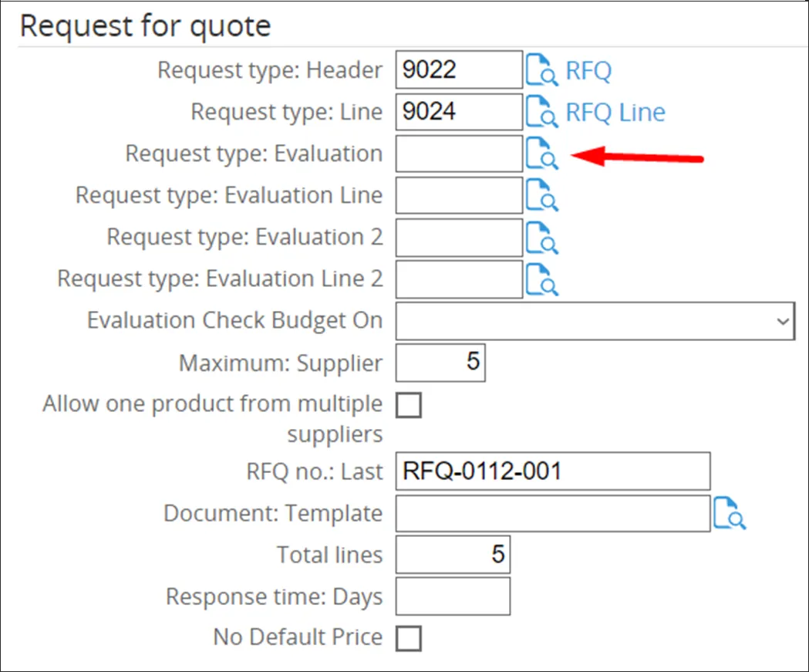Select the Response time: Days field
Image resolution: width=809 pixels, height=672 pixels.
pyautogui.click(x=453, y=596)
